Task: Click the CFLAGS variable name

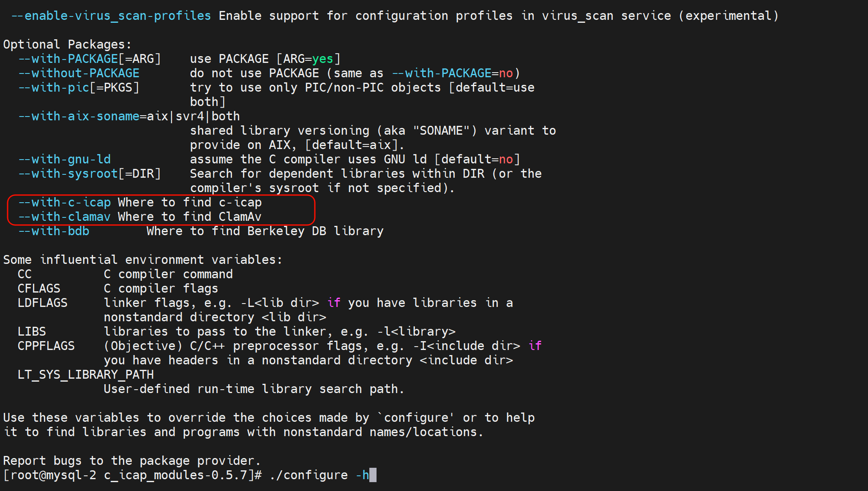Action: coord(39,289)
